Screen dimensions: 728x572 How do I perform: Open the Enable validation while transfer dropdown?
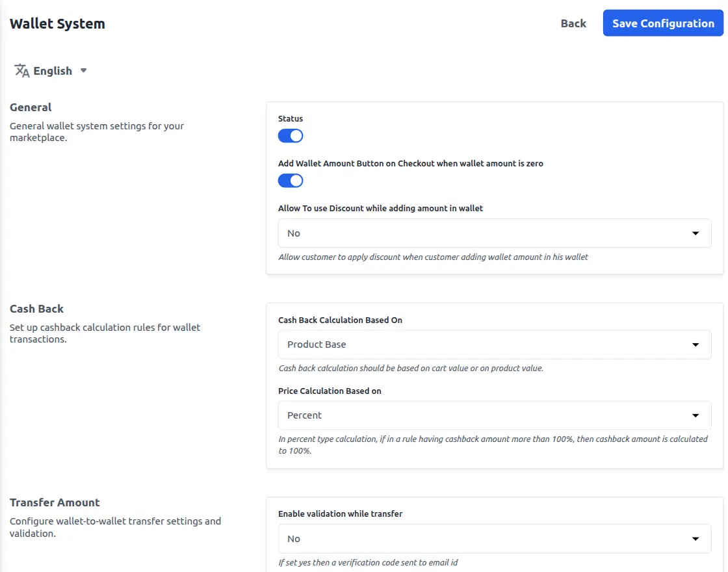pyautogui.click(x=494, y=538)
